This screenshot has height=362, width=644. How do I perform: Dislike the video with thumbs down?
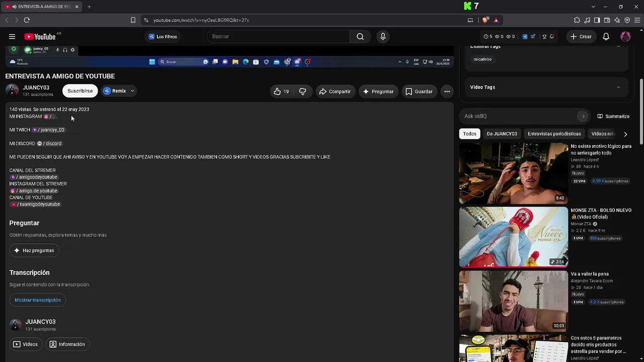tap(302, 92)
